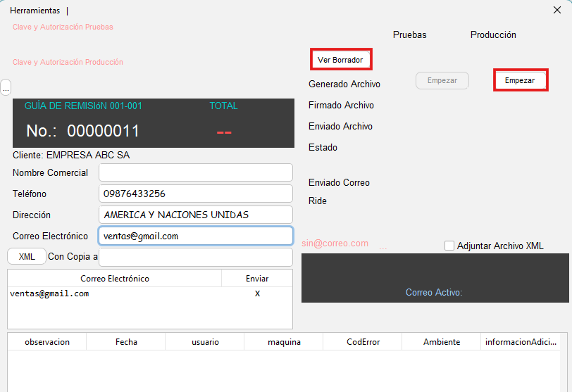Viewport: 572px width, 392px height.
Task: Focus the Nombre Comercial field
Action: [x=195, y=172]
